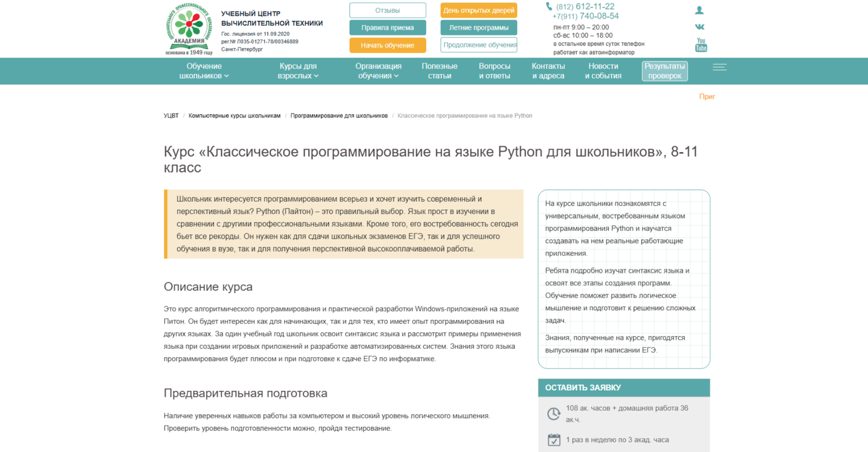Expand the 'Организация обучения' dropdown menu

point(378,71)
